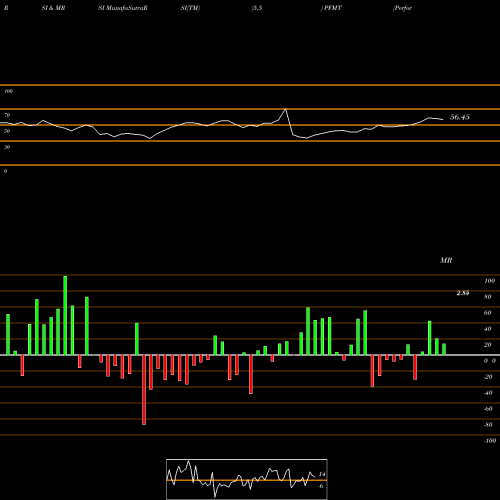The height and width of the screenshot is (500, 500).
Task: Click the 'SI & MR' header text
Action: point(53,8)
